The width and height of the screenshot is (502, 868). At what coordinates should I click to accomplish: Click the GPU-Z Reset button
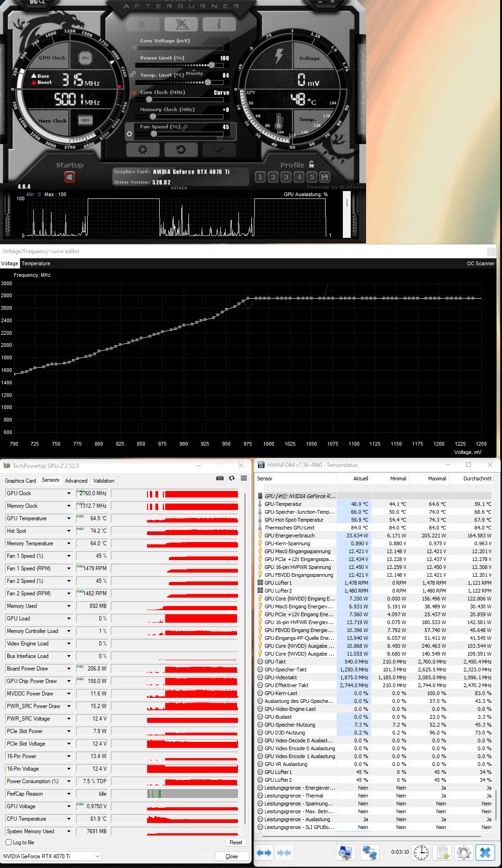[x=236, y=842]
